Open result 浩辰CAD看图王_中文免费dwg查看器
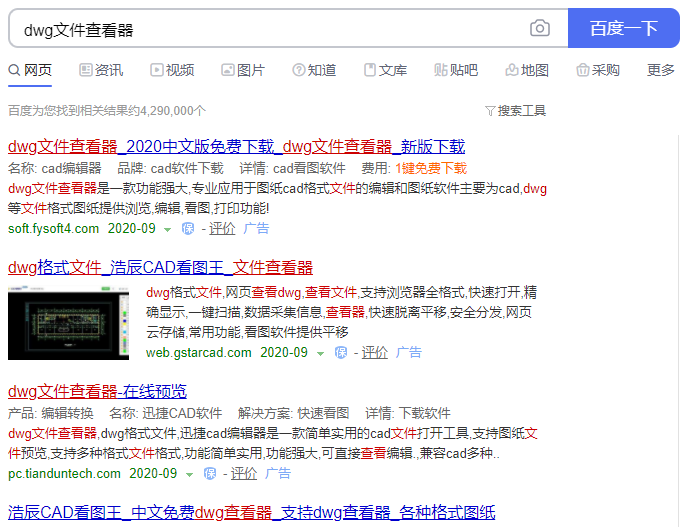 pos(252,512)
